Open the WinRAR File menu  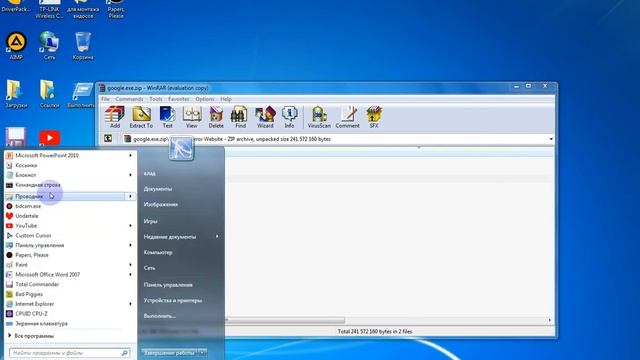pos(105,99)
